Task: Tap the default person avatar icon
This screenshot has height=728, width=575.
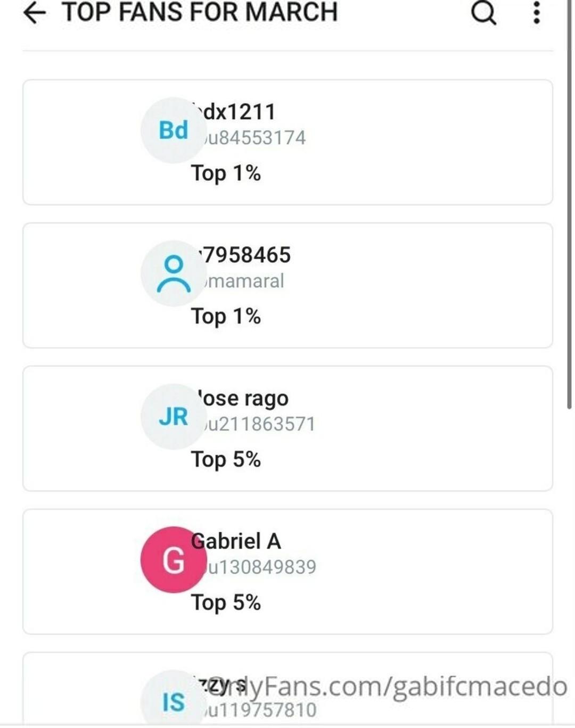Action: coord(173,274)
